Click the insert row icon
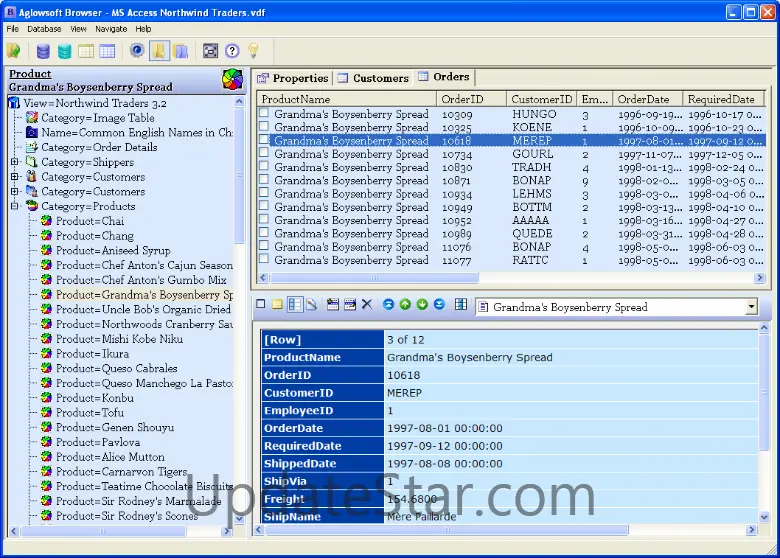 (x=333, y=304)
